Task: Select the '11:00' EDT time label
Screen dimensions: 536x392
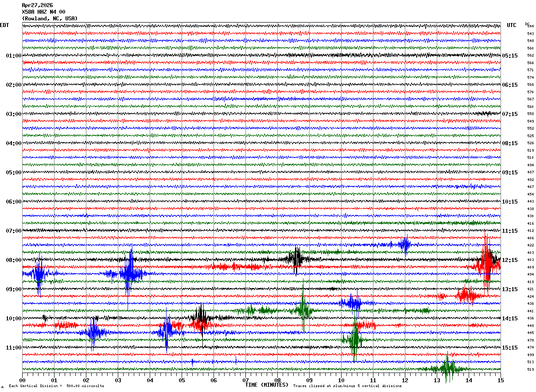Action: click(x=14, y=348)
